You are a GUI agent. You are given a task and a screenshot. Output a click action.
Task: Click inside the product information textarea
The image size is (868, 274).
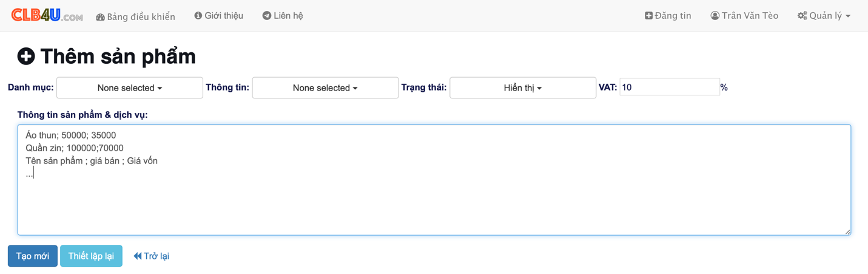tap(434, 180)
